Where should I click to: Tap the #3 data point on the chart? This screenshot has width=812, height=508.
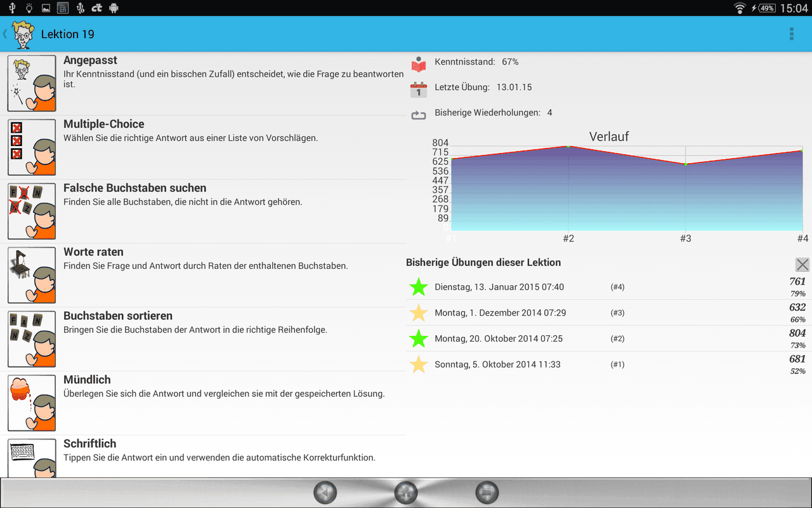point(686,164)
